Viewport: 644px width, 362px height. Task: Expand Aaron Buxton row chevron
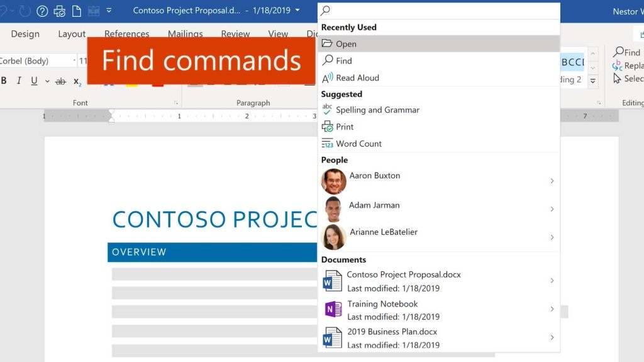[x=552, y=181]
